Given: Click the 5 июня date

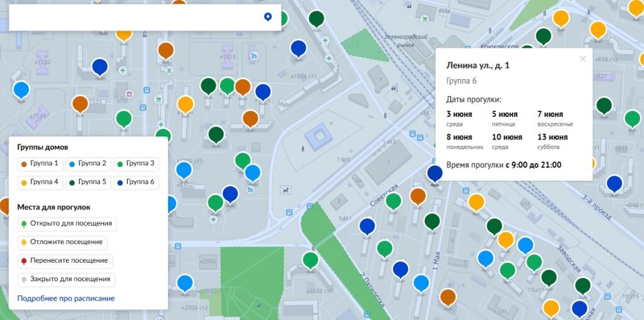Looking at the screenshot, I should coord(505,114).
